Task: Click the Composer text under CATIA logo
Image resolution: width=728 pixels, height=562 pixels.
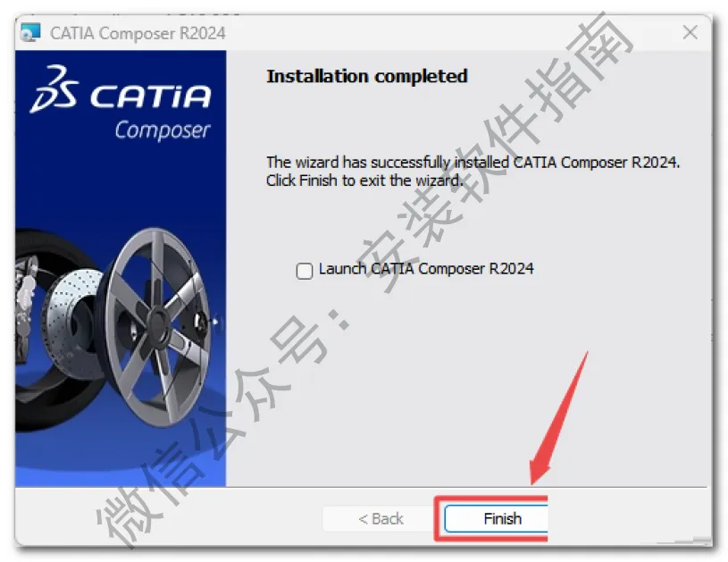Action: click(x=163, y=130)
